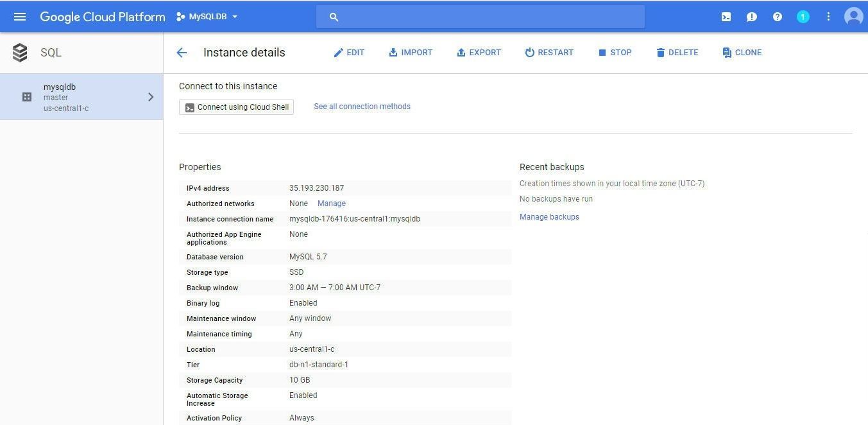
Task: Click Manage link for authorized networks
Action: coord(332,204)
